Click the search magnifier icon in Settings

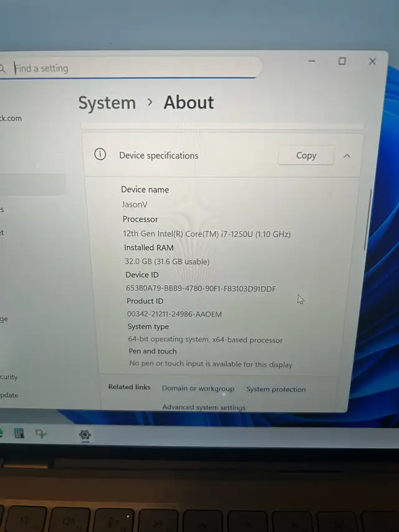[x=2, y=68]
